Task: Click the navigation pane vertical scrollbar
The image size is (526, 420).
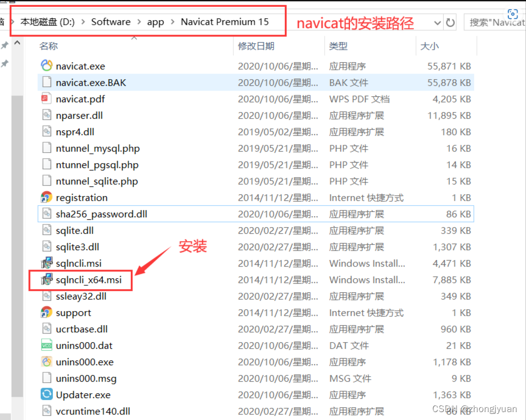Action: (x=17, y=247)
